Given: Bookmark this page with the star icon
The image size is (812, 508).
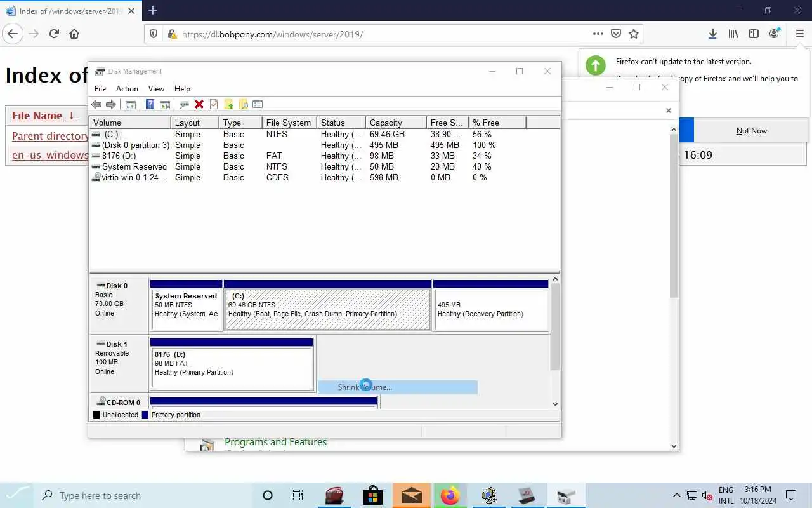Looking at the screenshot, I should [634, 34].
